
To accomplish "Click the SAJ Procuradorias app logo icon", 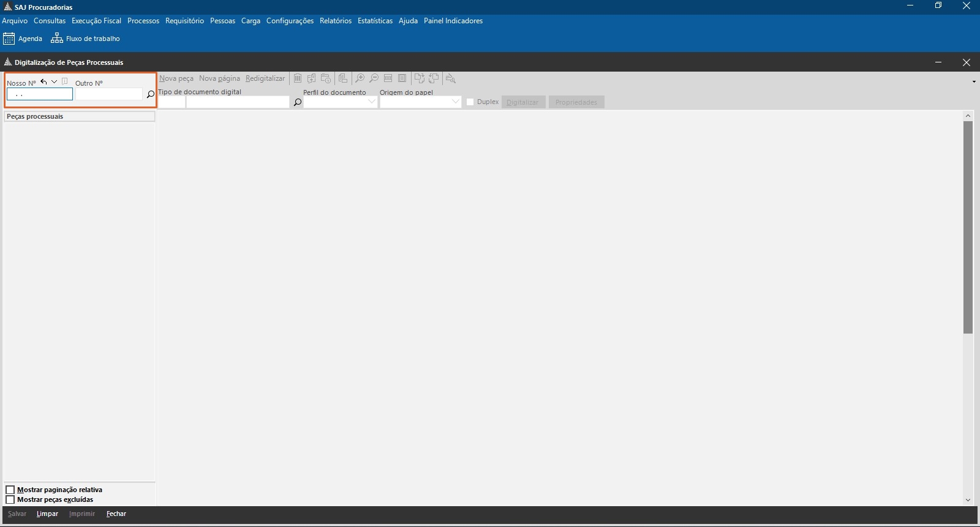I will [7, 7].
